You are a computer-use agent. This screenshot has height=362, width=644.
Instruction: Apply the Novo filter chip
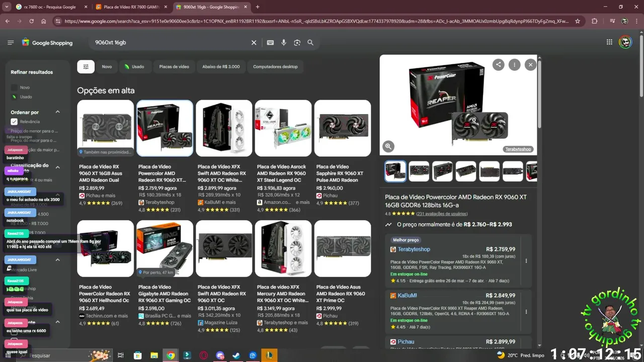[107, 66]
